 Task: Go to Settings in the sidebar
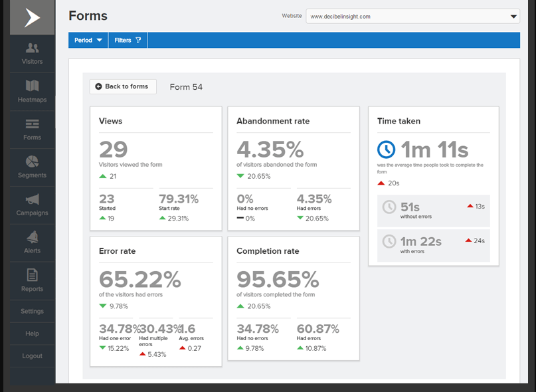32,311
